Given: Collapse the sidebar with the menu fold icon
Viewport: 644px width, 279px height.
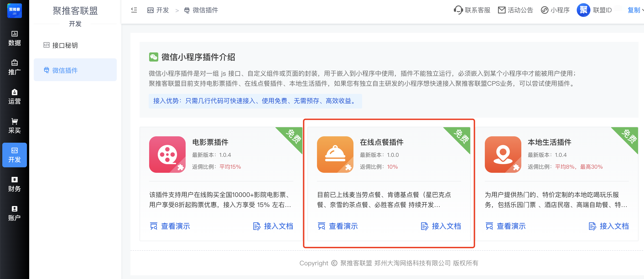Looking at the screenshot, I should click(134, 10).
